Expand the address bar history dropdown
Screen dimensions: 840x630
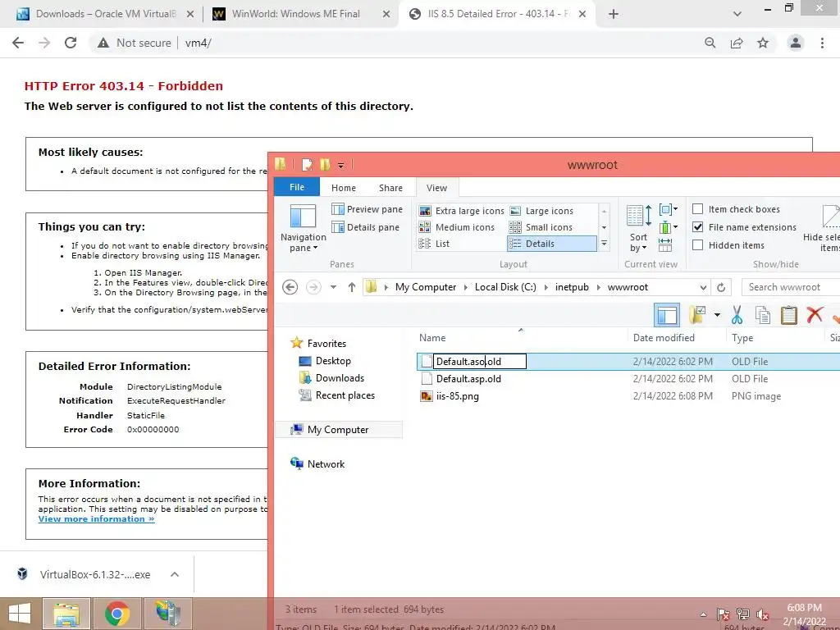[x=703, y=288]
